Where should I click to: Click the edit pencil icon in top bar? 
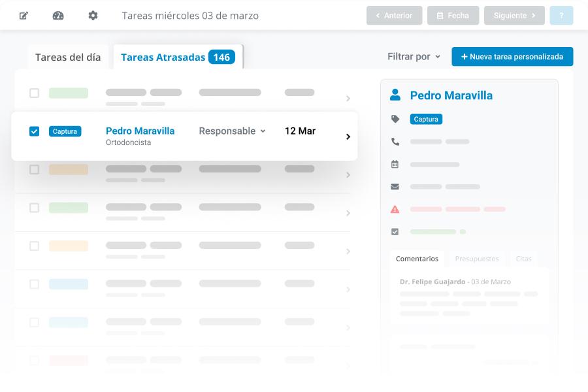point(24,16)
